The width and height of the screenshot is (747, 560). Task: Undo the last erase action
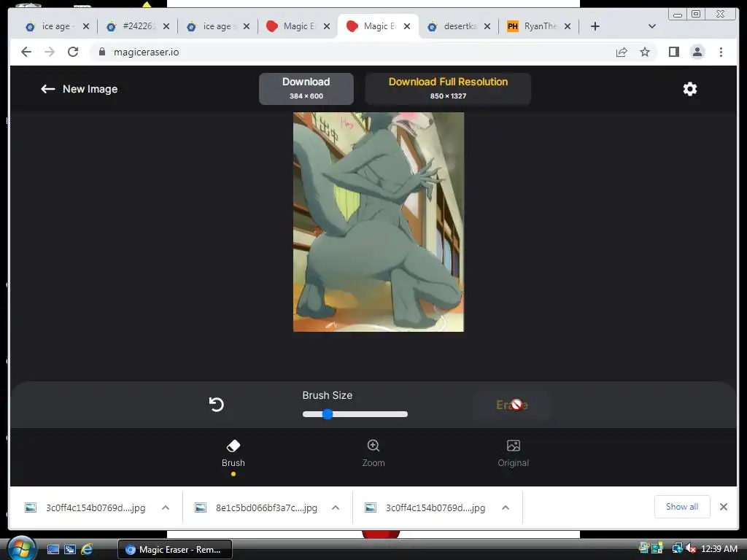[216, 404]
